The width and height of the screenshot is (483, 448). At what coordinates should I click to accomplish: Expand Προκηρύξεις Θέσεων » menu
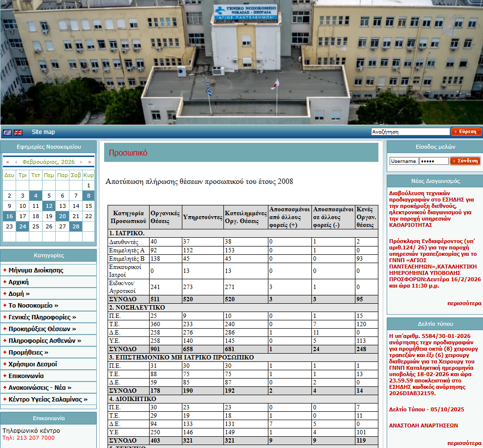point(42,329)
